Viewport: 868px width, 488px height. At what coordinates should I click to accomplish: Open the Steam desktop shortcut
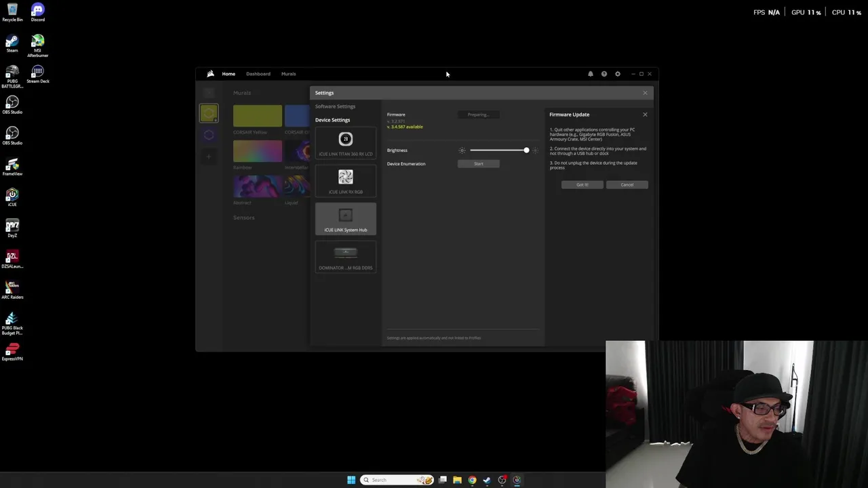pos(12,43)
